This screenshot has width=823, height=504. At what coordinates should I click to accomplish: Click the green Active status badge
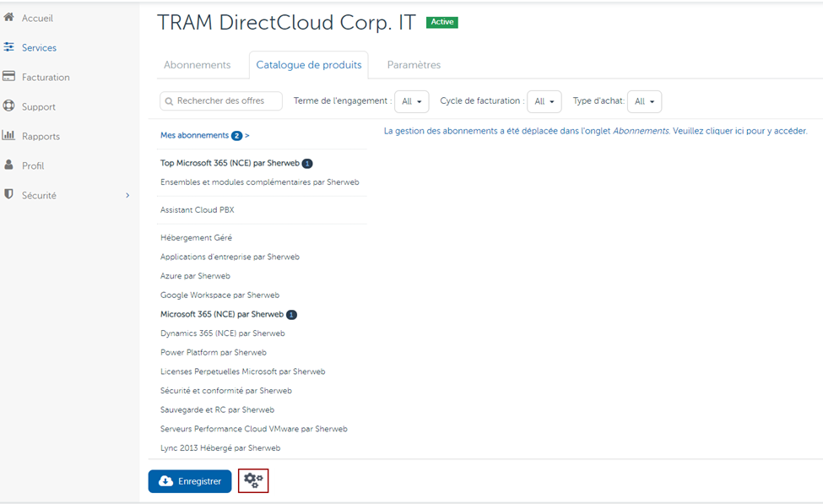tap(442, 22)
